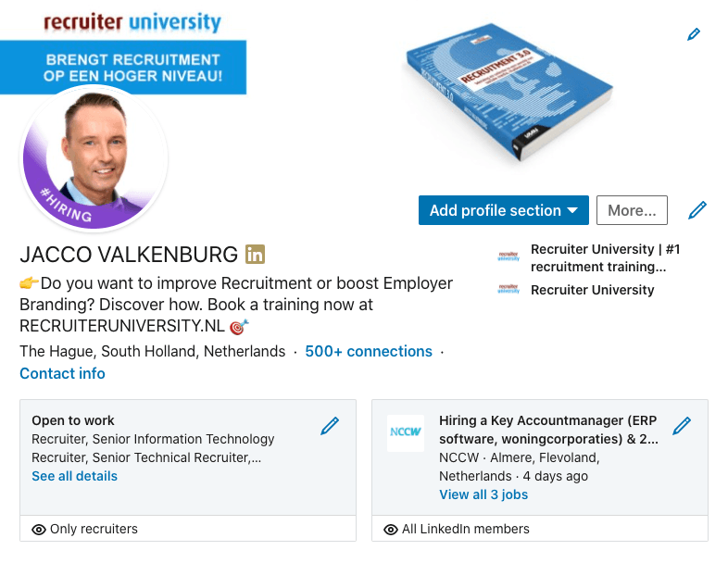Screen dimensions: 728x563
Task: Edit the Hiring job card
Action: tap(682, 426)
